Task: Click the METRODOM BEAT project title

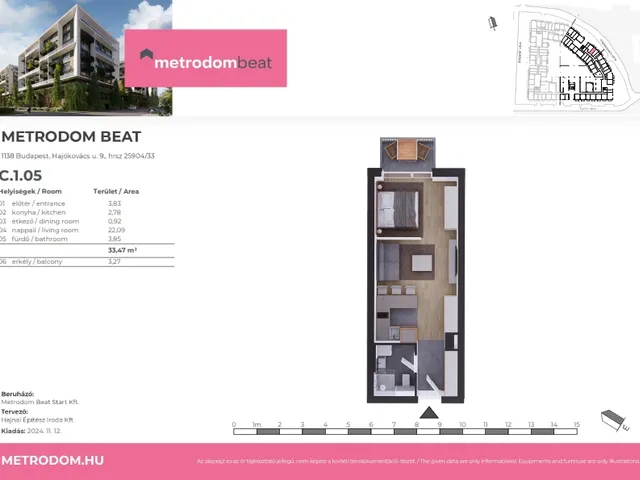Action: pos(71,137)
